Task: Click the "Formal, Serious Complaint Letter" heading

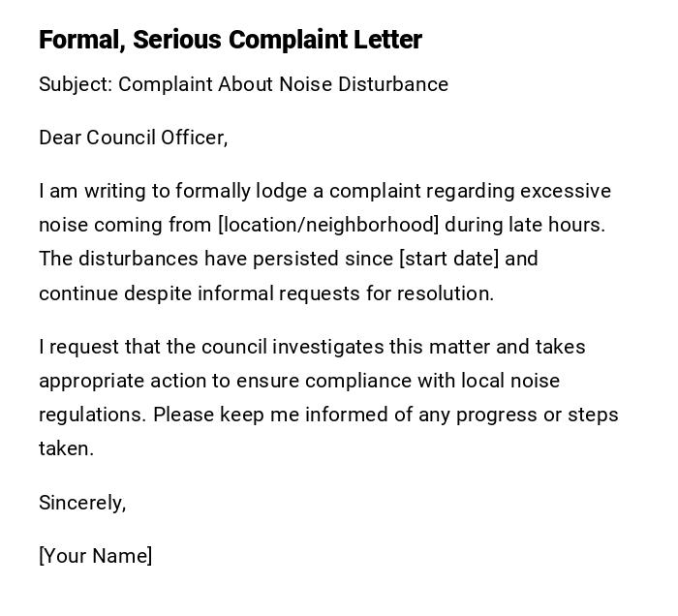Action: (x=231, y=40)
